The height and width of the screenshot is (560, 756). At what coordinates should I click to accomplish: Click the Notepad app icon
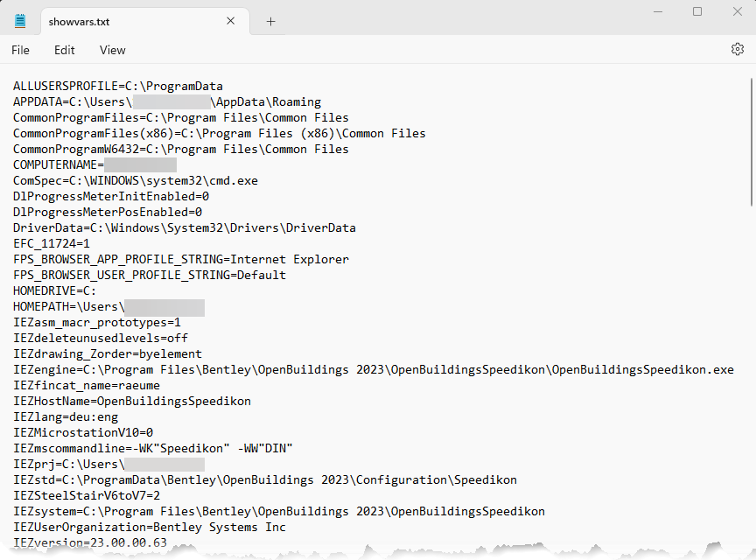pyautogui.click(x=20, y=21)
